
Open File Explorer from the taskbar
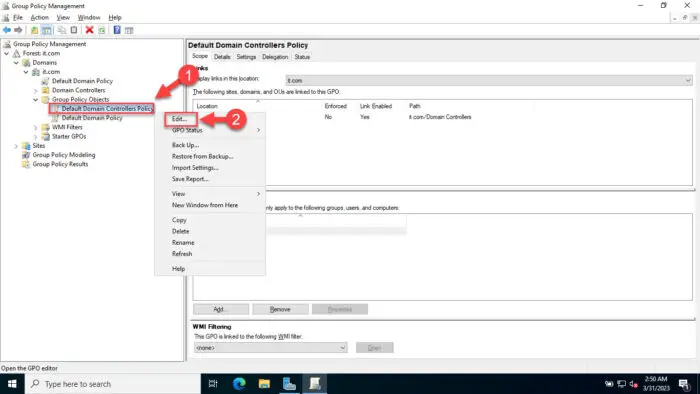pos(264,384)
